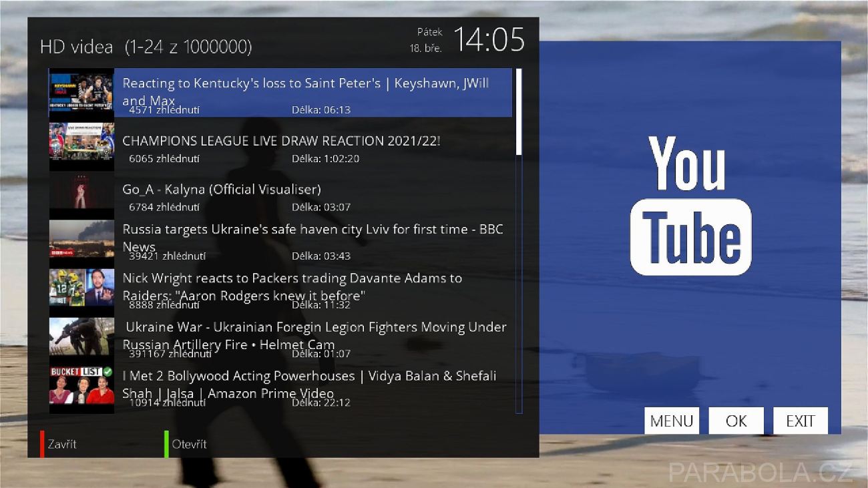Click 'Délka: 01:07' duration text
868x488 pixels.
click(x=321, y=354)
